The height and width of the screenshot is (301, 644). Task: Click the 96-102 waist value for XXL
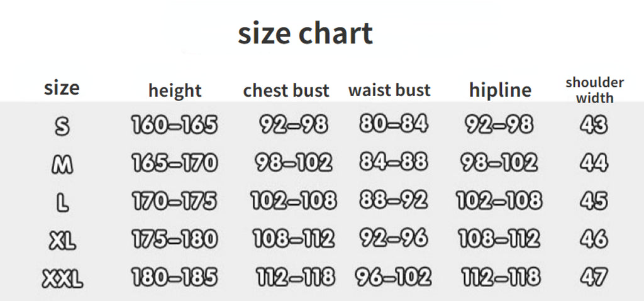click(393, 276)
